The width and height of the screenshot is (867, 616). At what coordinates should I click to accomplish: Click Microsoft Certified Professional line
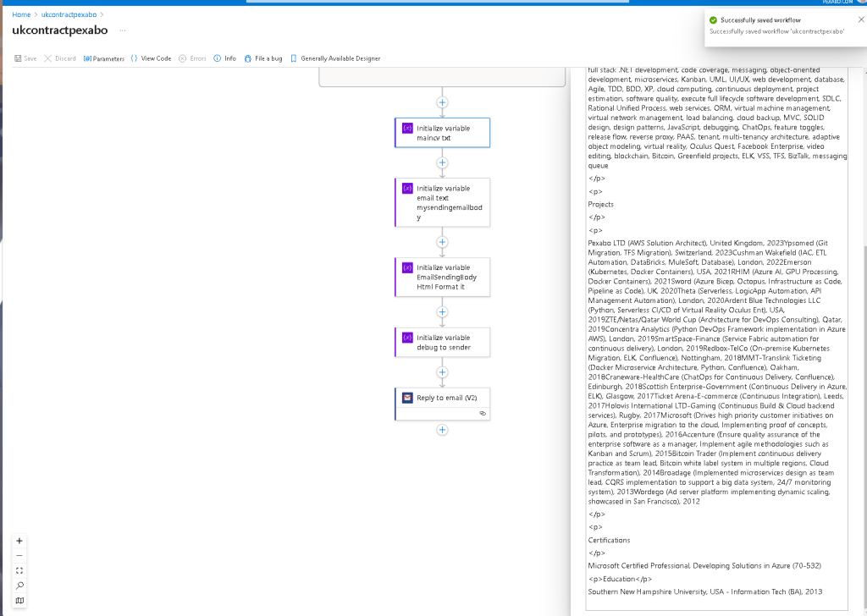pyautogui.click(x=704, y=566)
